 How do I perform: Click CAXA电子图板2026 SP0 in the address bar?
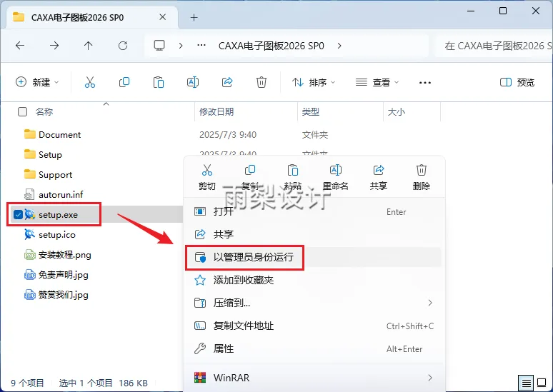[271, 46]
